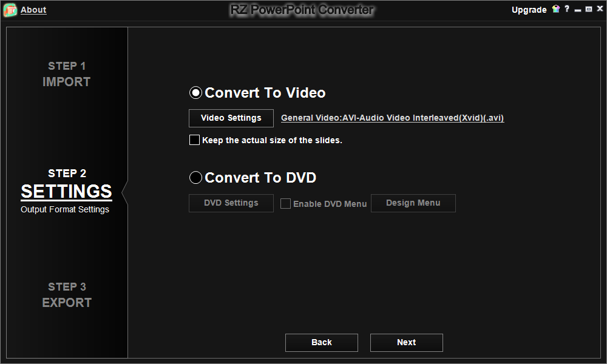Click the DVD Settings button
This screenshot has width=607, height=364.
click(x=231, y=203)
